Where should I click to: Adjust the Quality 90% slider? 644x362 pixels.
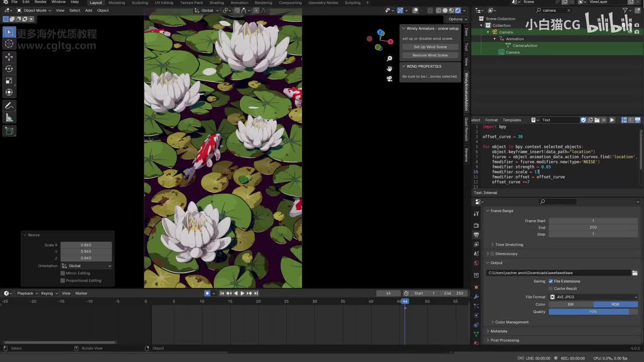593,312
